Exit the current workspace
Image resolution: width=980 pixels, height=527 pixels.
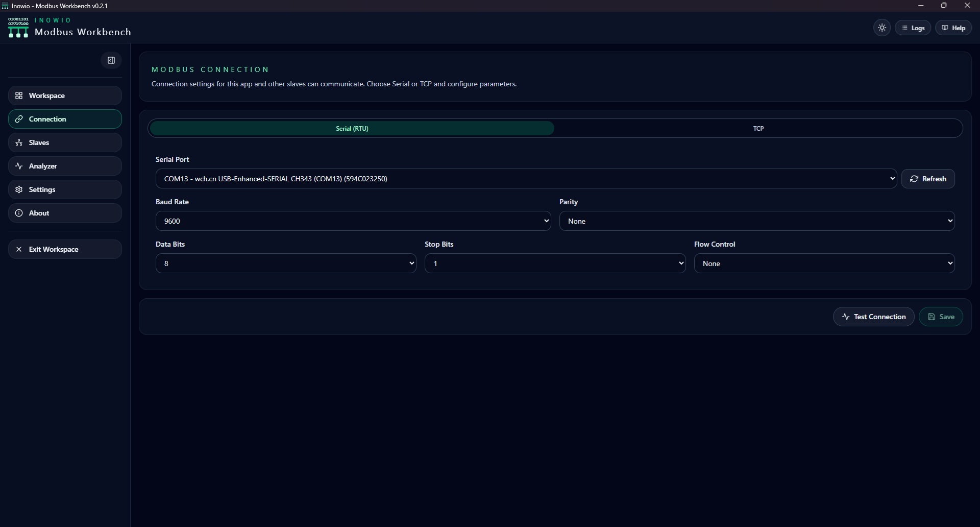click(65, 249)
